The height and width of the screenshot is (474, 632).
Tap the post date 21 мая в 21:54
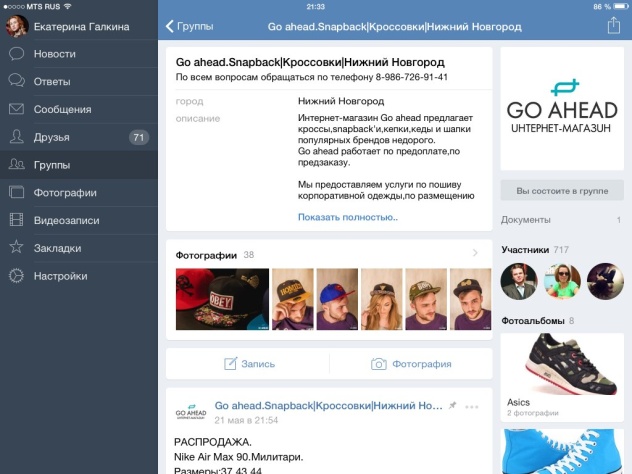tap(246, 420)
